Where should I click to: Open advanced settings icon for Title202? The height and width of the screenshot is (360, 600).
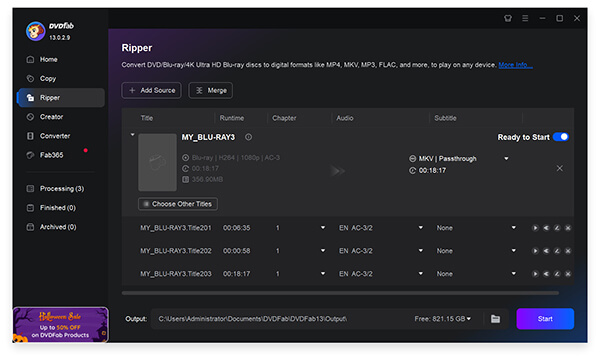click(x=546, y=251)
